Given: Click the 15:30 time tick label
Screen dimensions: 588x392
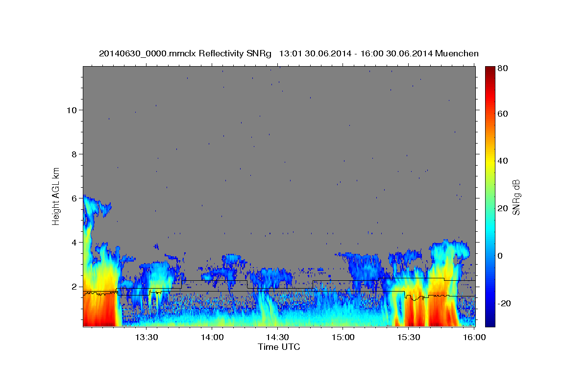Looking at the screenshot, I should click(409, 338).
